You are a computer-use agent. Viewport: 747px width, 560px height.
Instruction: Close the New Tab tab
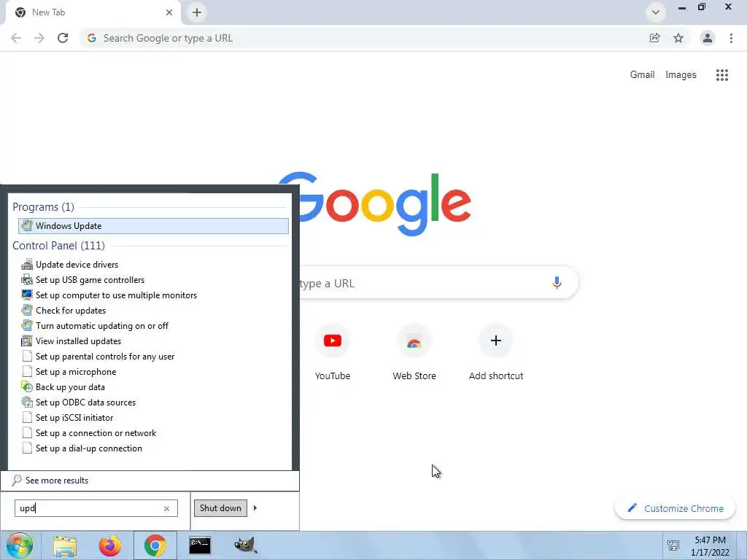click(x=169, y=12)
